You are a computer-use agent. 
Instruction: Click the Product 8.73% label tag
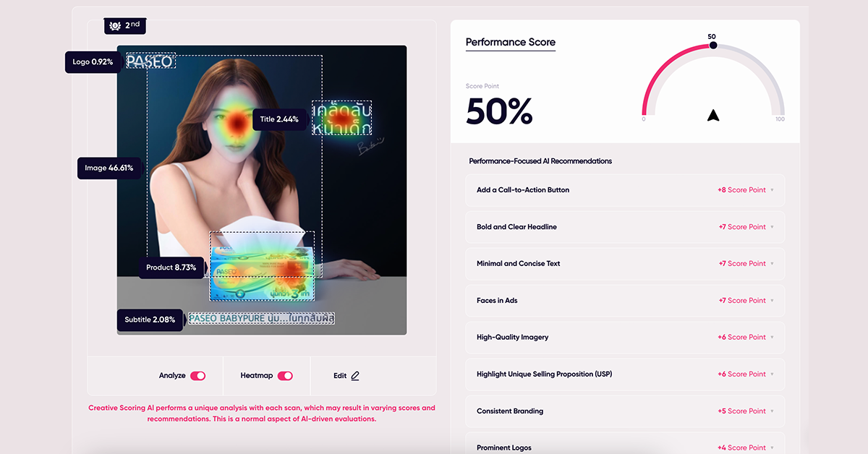[171, 267]
